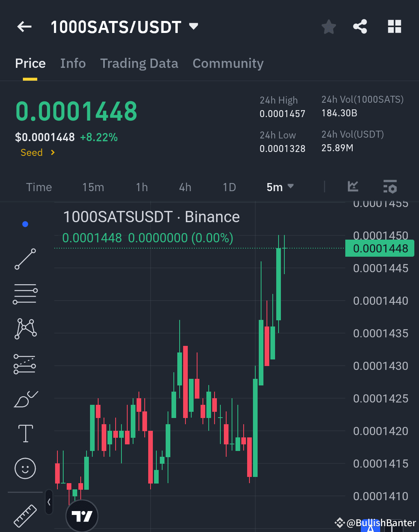Image resolution: width=419 pixels, height=532 pixels.
Task: Toggle the chart type view
Action: pos(353,187)
